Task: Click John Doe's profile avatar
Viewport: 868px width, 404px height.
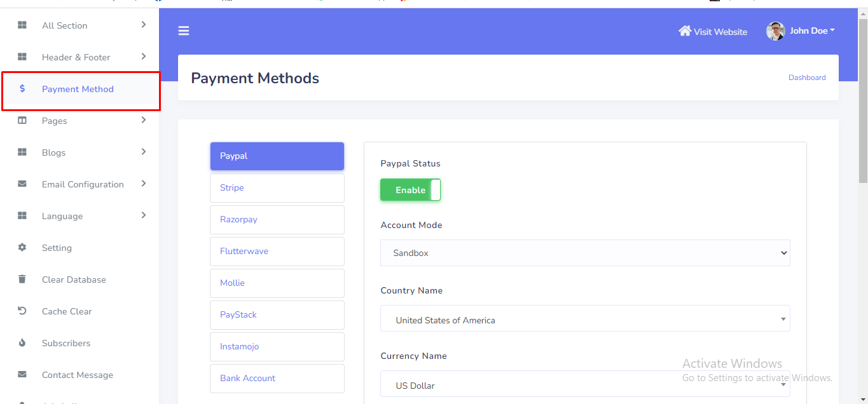Action: tap(775, 31)
